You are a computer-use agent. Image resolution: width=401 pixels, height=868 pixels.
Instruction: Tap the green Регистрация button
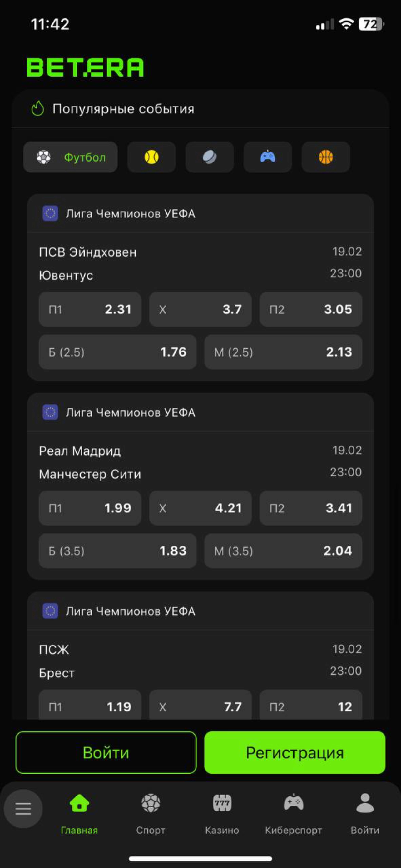point(295,752)
